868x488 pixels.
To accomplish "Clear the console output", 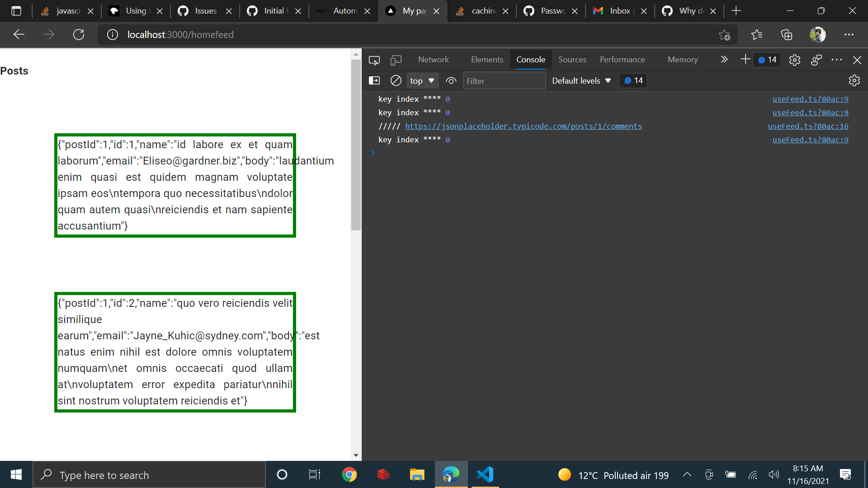I will [396, 80].
